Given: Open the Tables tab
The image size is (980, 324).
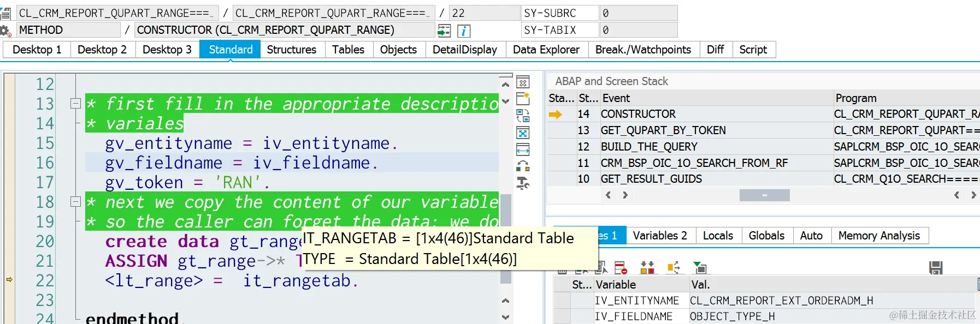Looking at the screenshot, I should (x=348, y=50).
